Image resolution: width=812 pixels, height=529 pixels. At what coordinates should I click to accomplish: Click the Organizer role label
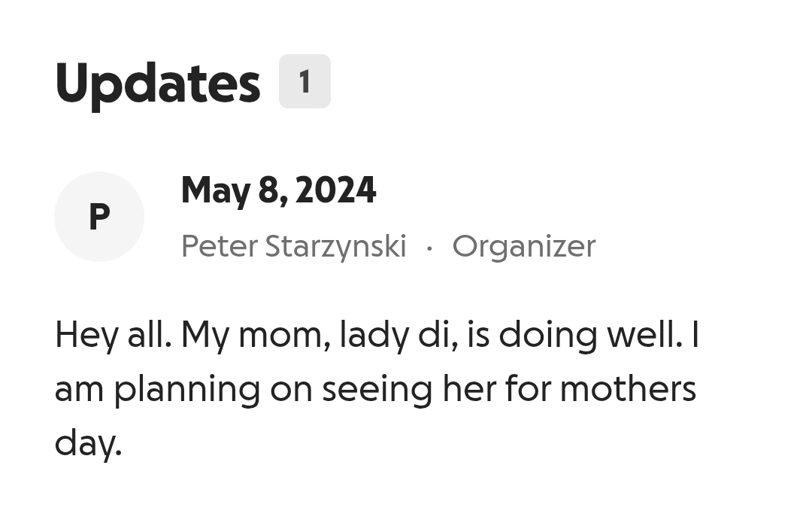524,247
